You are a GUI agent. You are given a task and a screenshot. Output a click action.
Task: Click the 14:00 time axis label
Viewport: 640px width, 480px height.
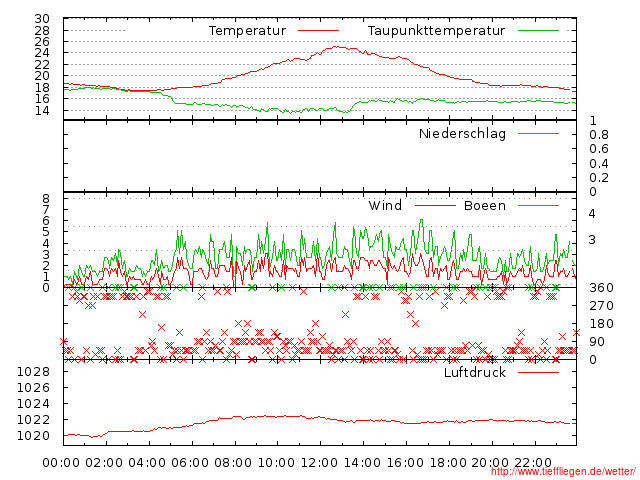pos(362,463)
